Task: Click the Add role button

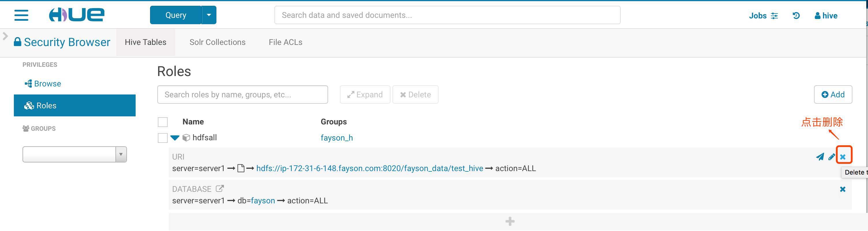Action: pos(833,94)
